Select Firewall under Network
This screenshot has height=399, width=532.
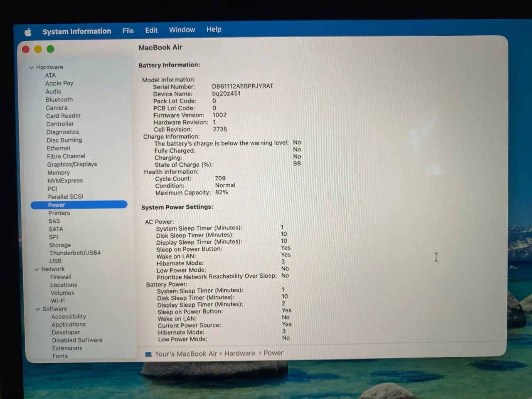coord(61,277)
